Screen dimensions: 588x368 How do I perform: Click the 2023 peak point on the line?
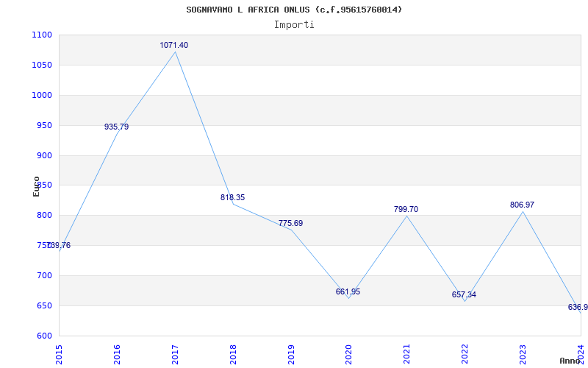click(523, 211)
